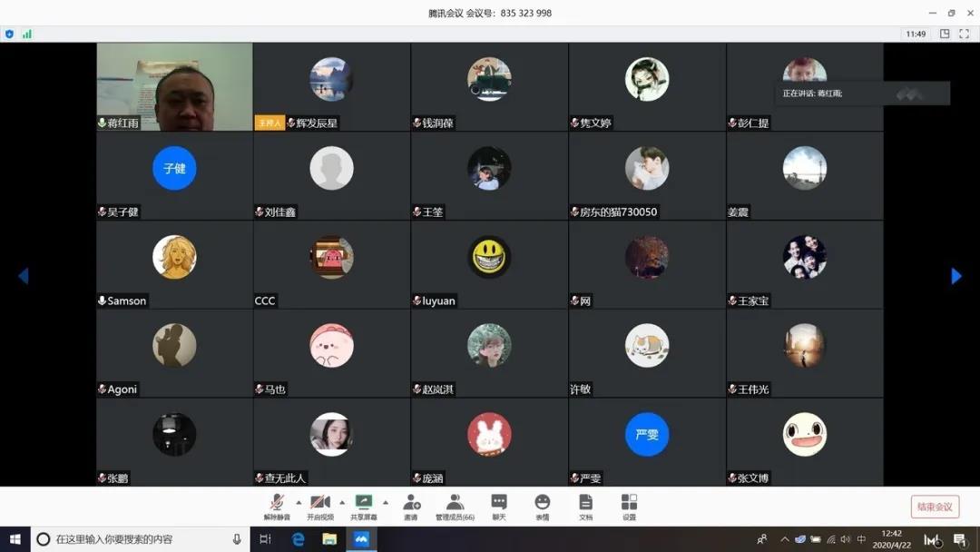
Task: Open the documents (文档) icon
Action: tap(585, 506)
